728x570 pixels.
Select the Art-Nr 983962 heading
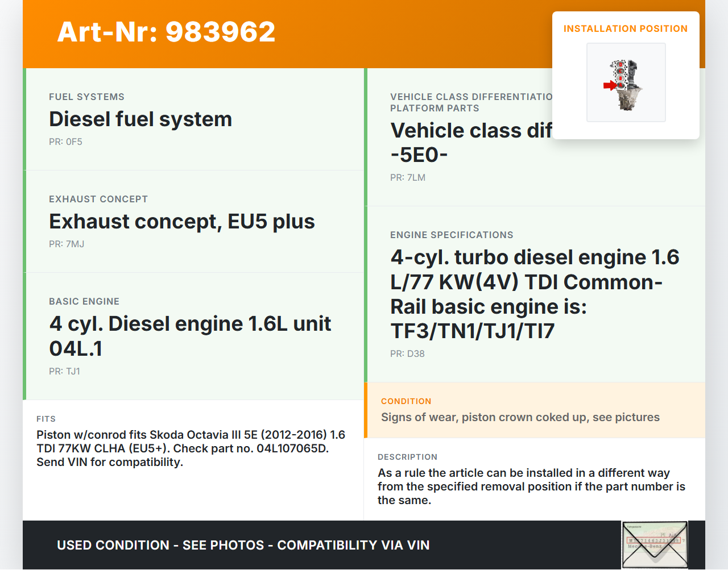point(166,32)
